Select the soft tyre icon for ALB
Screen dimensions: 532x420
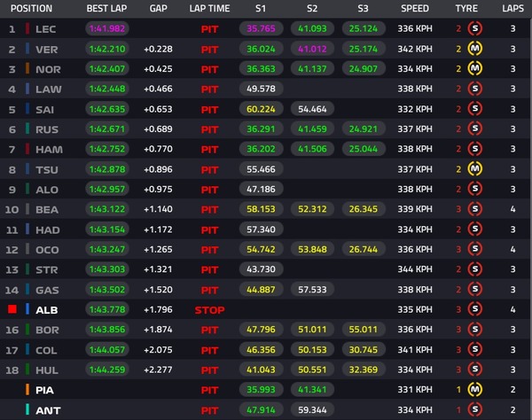475,309
